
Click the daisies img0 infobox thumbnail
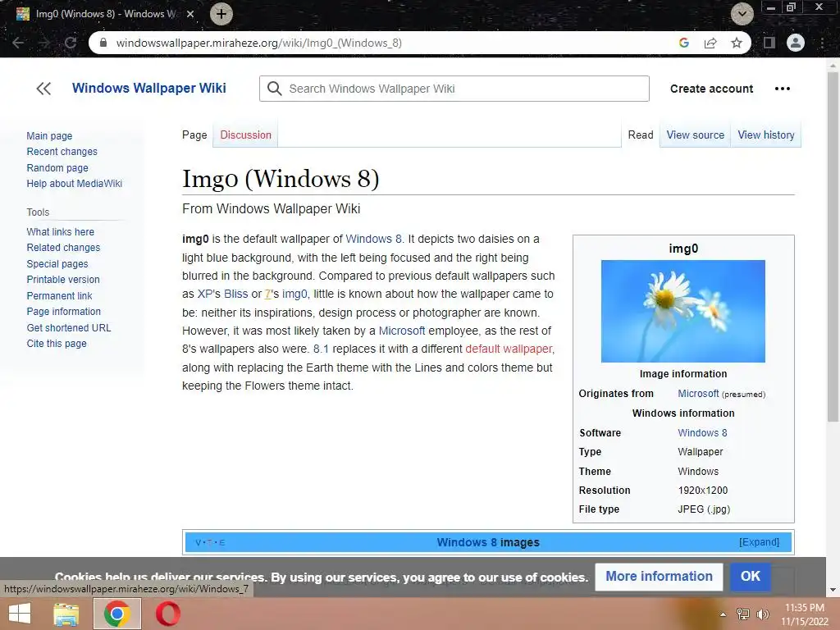[683, 311]
